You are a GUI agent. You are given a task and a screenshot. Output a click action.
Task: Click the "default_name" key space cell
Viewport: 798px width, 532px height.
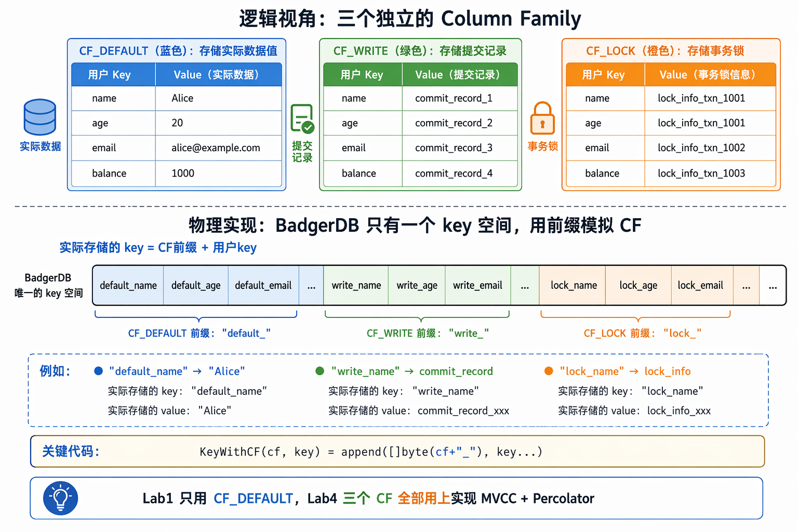128,285
